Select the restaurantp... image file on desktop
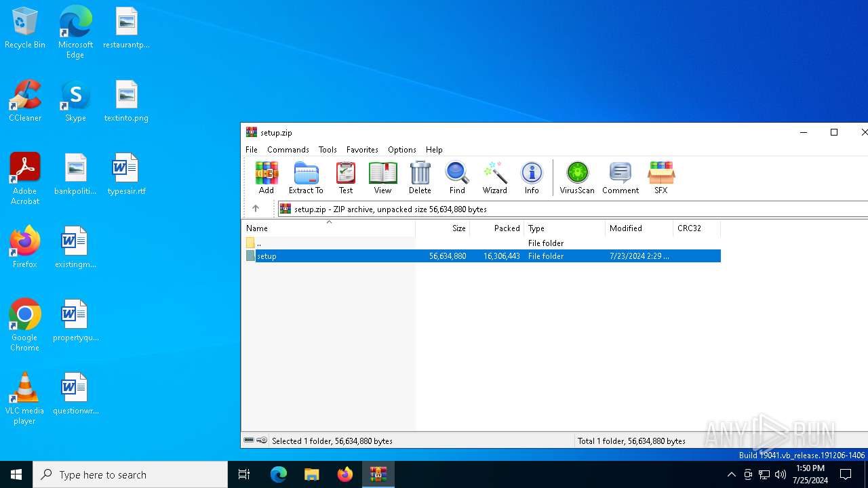 [x=126, y=28]
